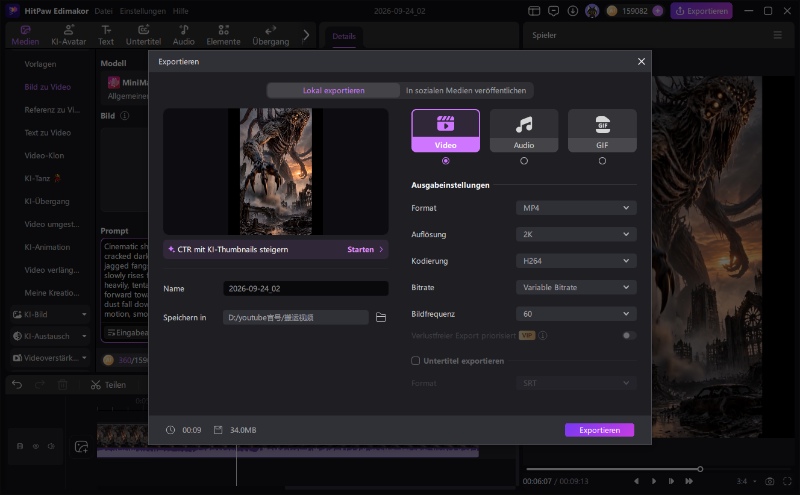This screenshot has height=495, width=800.
Task: Add credits with the plus icon
Action: click(658, 11)
